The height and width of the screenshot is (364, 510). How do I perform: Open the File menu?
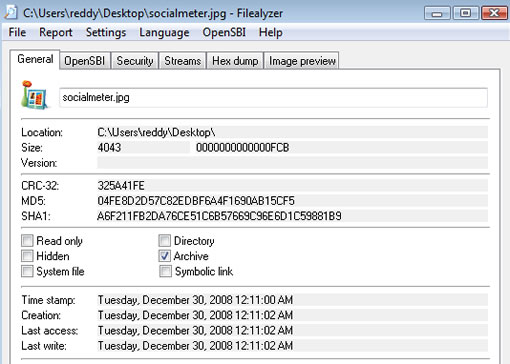coord(17,32)
